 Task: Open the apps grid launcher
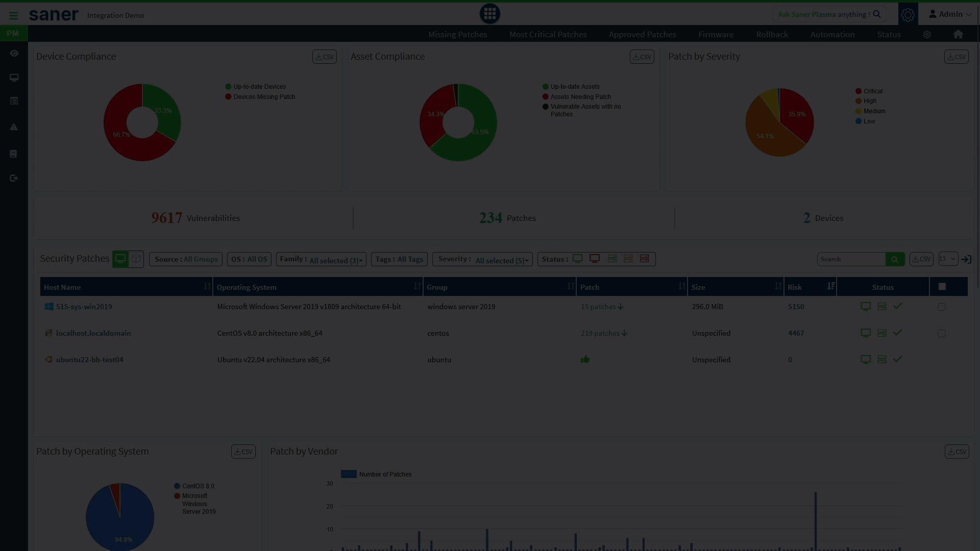489,14
